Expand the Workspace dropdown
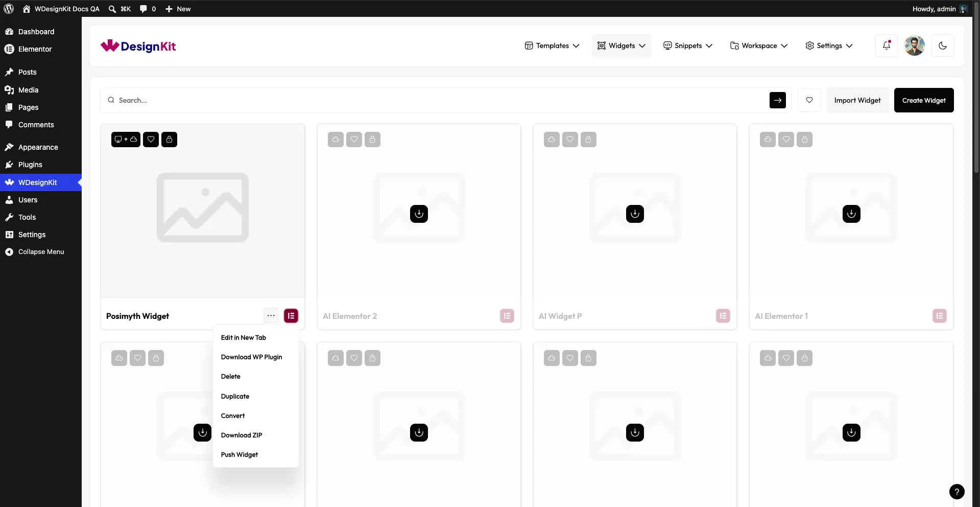The image size is (980, 507). [759, 45]
